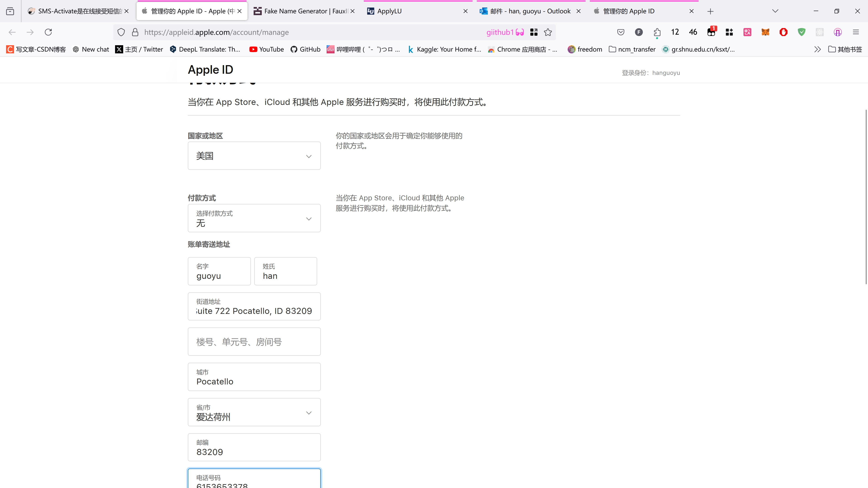The image size is (868, 488).
Task: Reload the current page
Action: click(48, 32)
